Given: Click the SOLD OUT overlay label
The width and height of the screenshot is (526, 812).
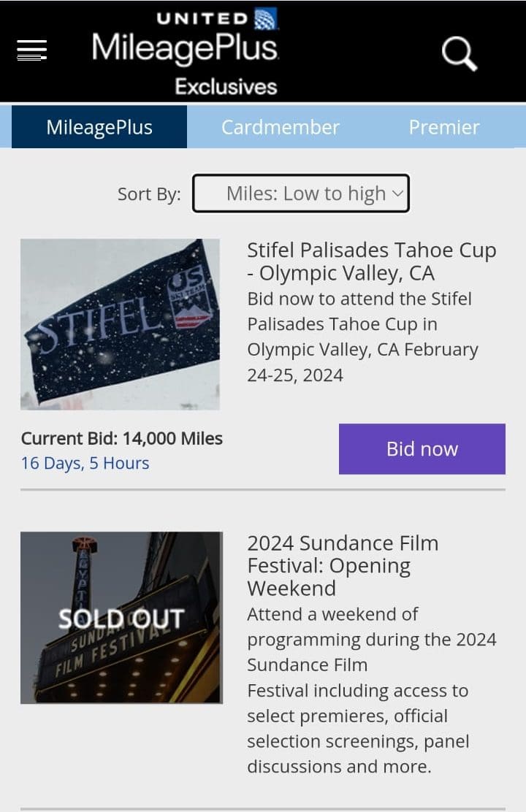Looking at the screenshot, I should coord(121,618).
